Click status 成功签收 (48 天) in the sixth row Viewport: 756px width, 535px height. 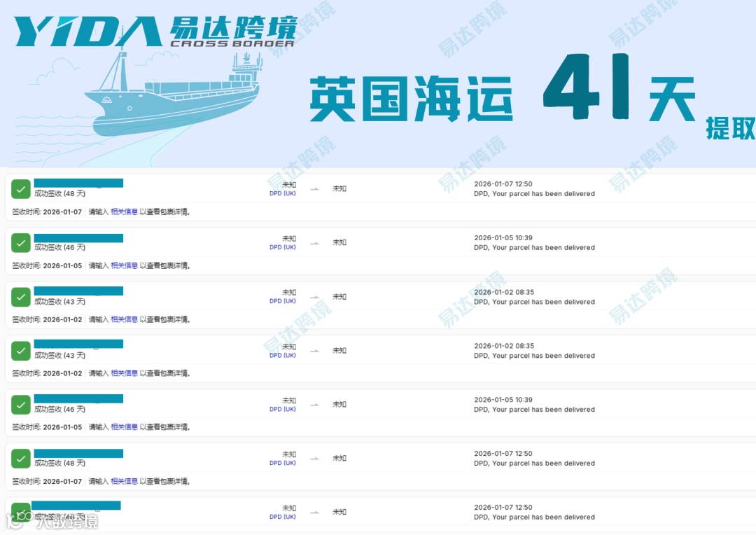59,463
